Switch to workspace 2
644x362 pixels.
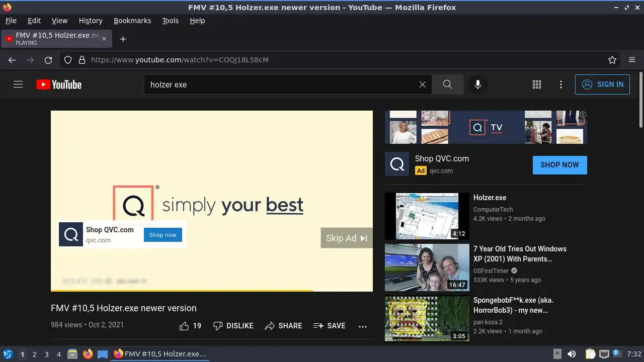point(35,354)
